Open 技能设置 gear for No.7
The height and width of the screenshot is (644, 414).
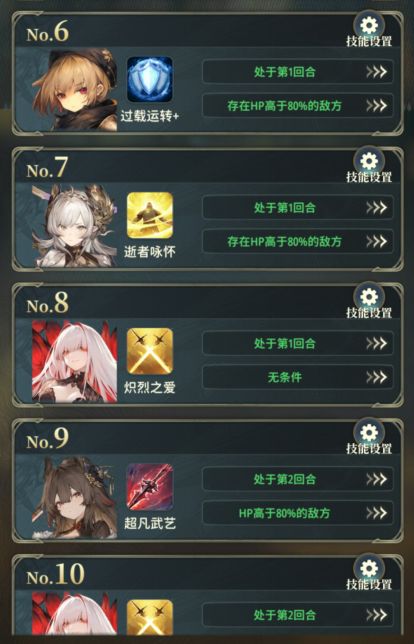(x=369, y=161)
